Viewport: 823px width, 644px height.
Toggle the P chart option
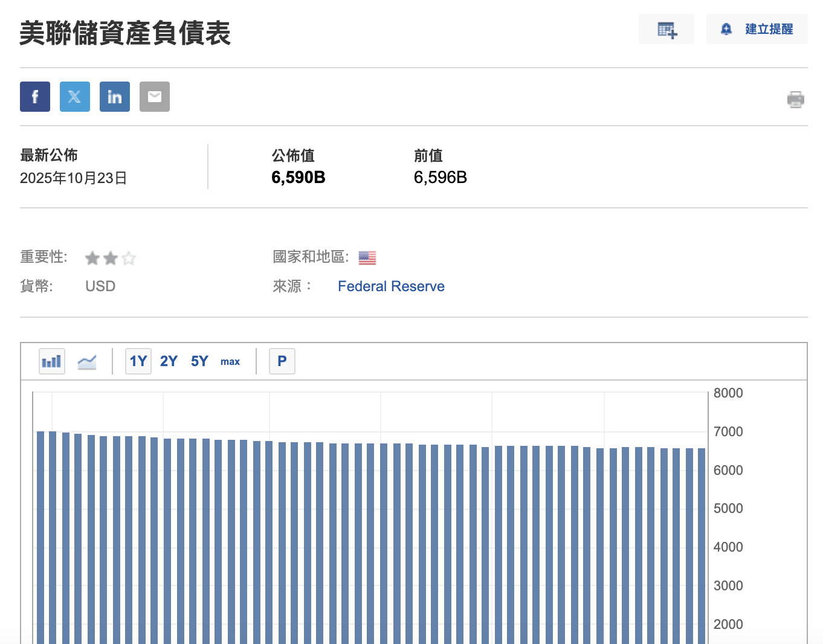point(282,361)
